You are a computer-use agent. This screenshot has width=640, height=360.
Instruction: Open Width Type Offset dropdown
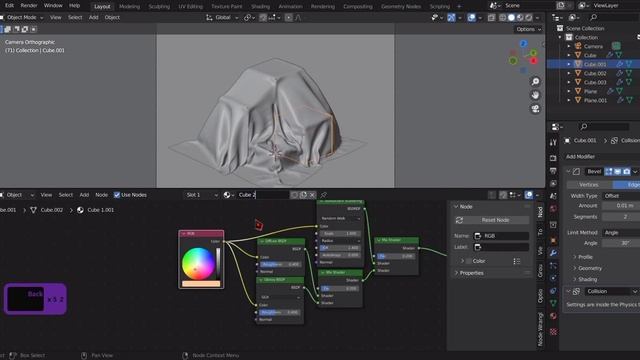(621, 196)
